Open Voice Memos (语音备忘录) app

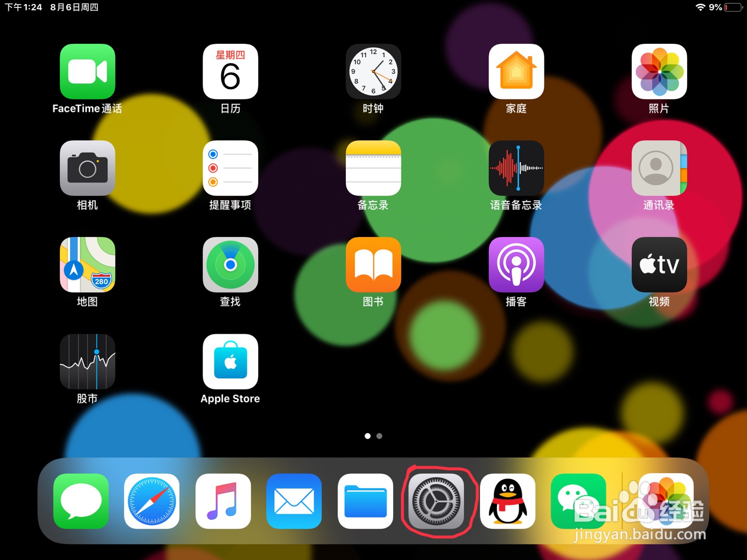point(516,168)
